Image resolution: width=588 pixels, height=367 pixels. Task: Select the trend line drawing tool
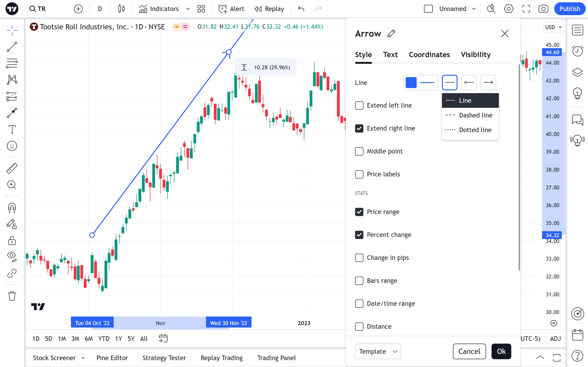[x=12, y=47]
